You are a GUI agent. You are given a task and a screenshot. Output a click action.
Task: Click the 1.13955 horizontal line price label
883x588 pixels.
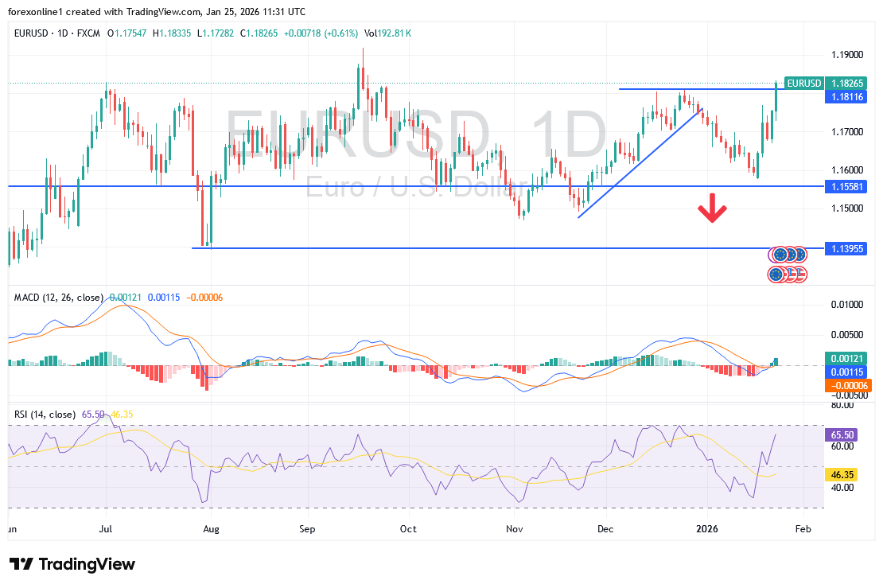click(x=843, y=248)
